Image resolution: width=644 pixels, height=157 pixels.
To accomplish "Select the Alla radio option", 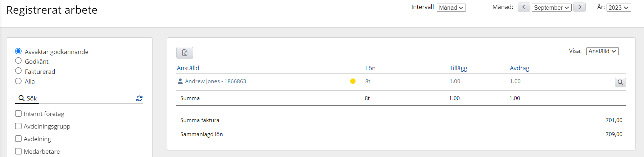I will pyautogui.click(x=18, y=81).
